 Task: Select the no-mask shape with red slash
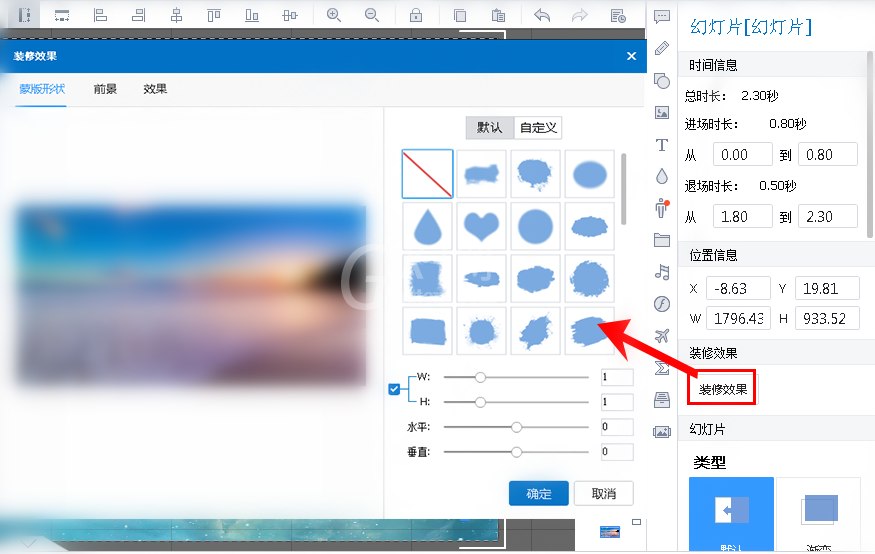[x=427, y=174]
